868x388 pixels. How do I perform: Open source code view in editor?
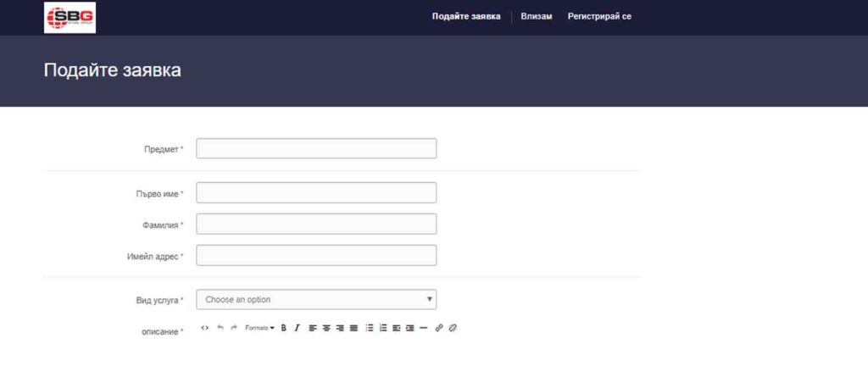pos(205,328)
